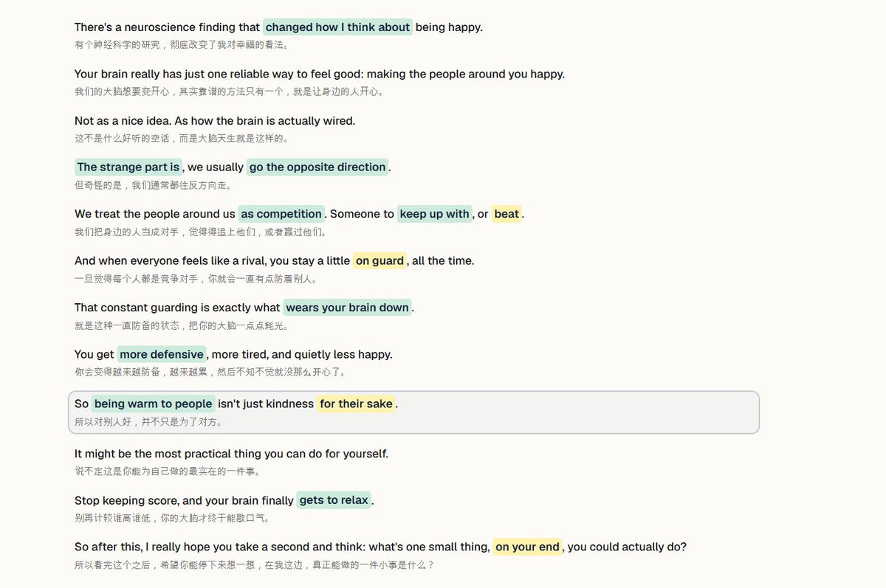
Task: Open the highlighted phrase "go the opposite direction"
Action: click(317, 167)
